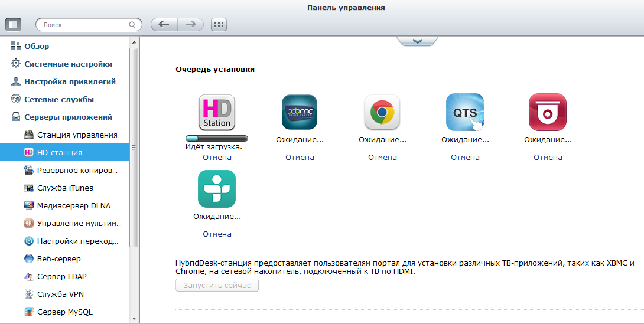Click the Резервное копирование icon

pyautogui.click(x=29, y=170)
